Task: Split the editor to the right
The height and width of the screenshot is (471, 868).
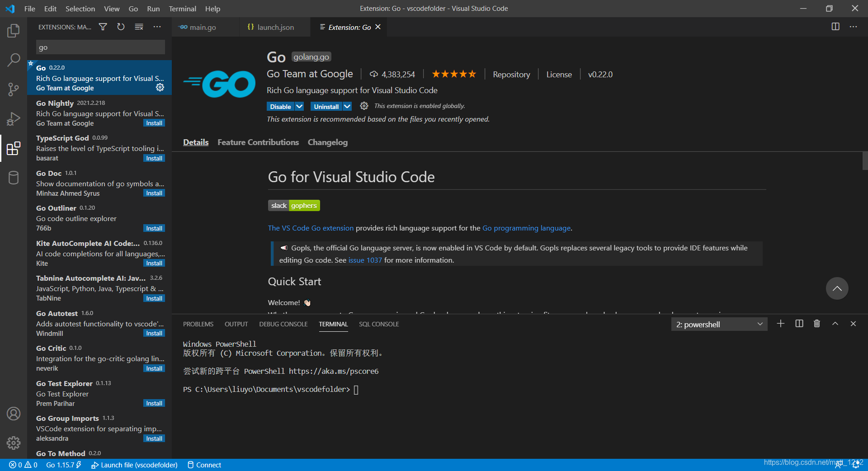Action: (835, 27)
